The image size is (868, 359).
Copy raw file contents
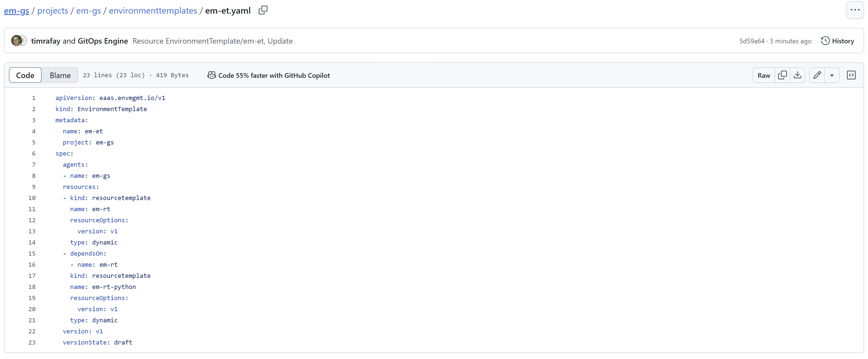pos(783,75)
